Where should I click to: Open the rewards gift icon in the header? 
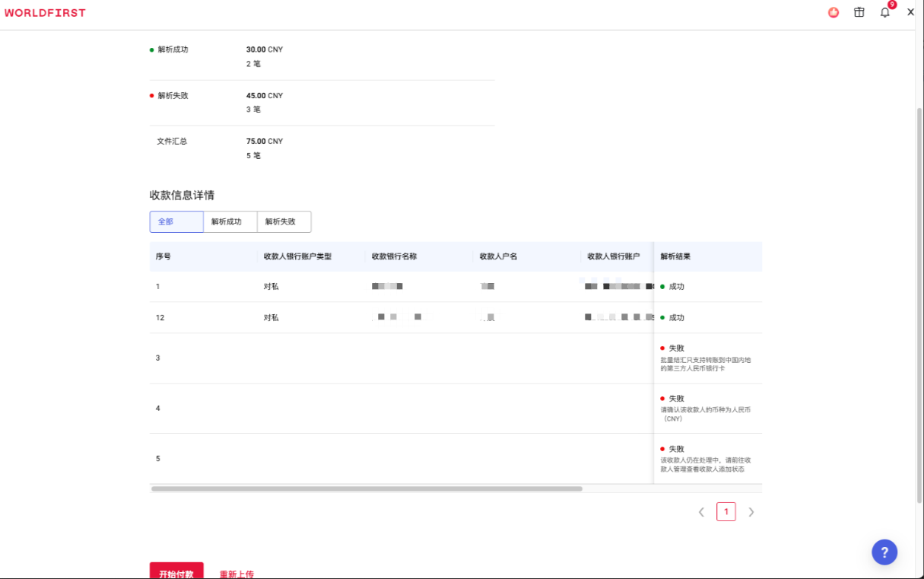pos(859,12)
